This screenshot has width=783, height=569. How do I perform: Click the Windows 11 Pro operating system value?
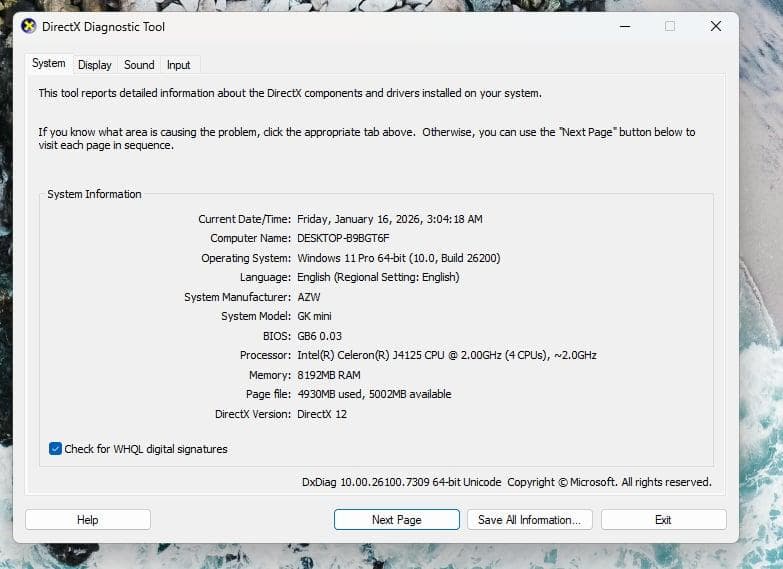tap(398, 258)
